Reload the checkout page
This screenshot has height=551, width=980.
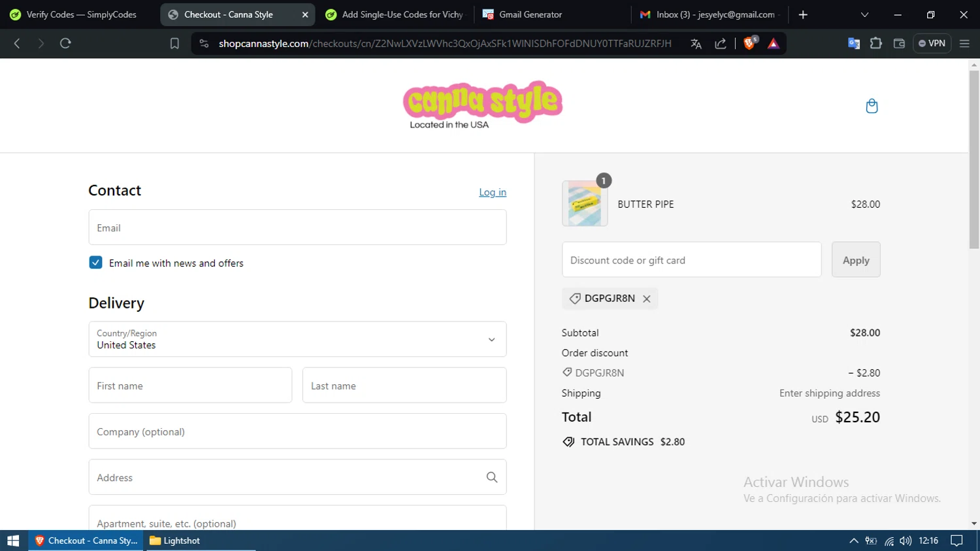click(x=65, y=44)
